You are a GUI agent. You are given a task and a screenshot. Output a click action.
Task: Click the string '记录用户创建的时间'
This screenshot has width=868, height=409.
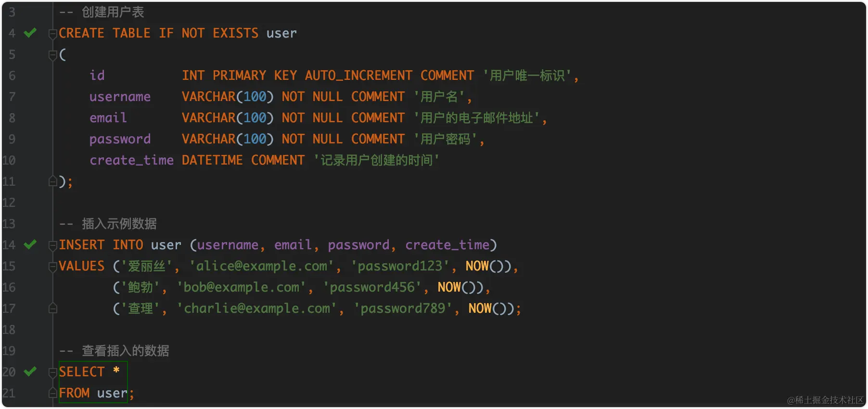click(376, 160)
